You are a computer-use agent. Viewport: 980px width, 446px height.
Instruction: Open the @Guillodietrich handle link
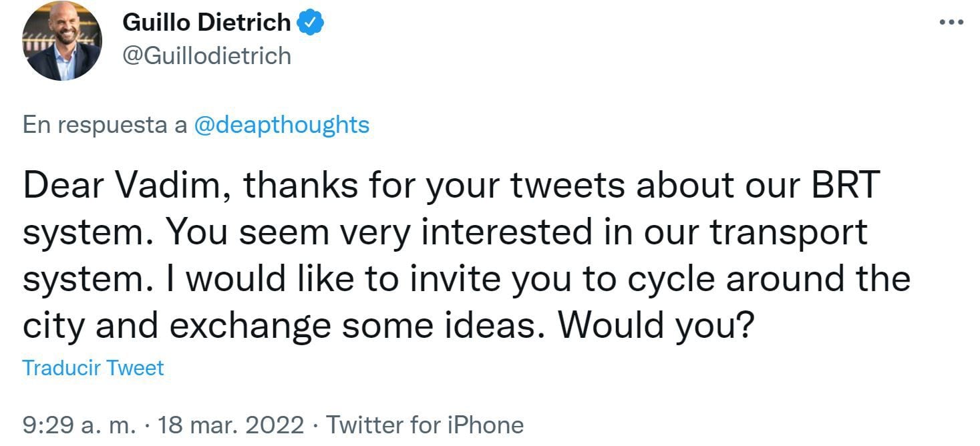click(206, 55)
